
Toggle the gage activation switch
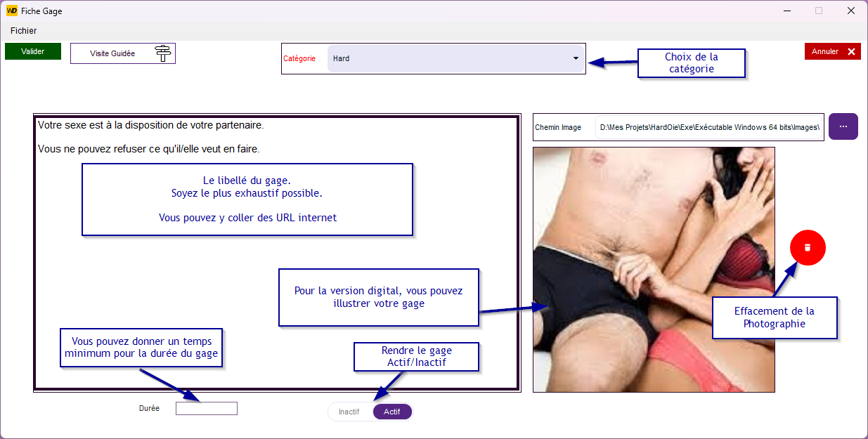370,412
